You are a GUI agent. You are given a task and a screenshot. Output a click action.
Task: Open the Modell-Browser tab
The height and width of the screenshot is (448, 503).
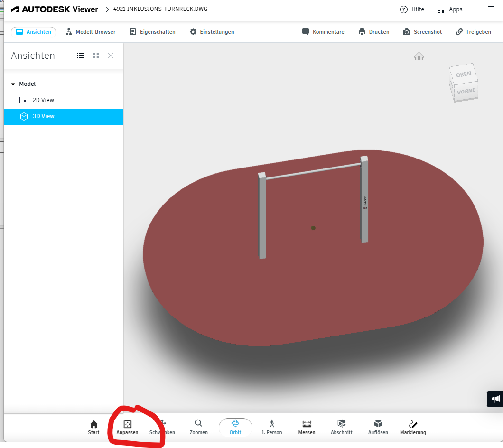tap(91, 32)
